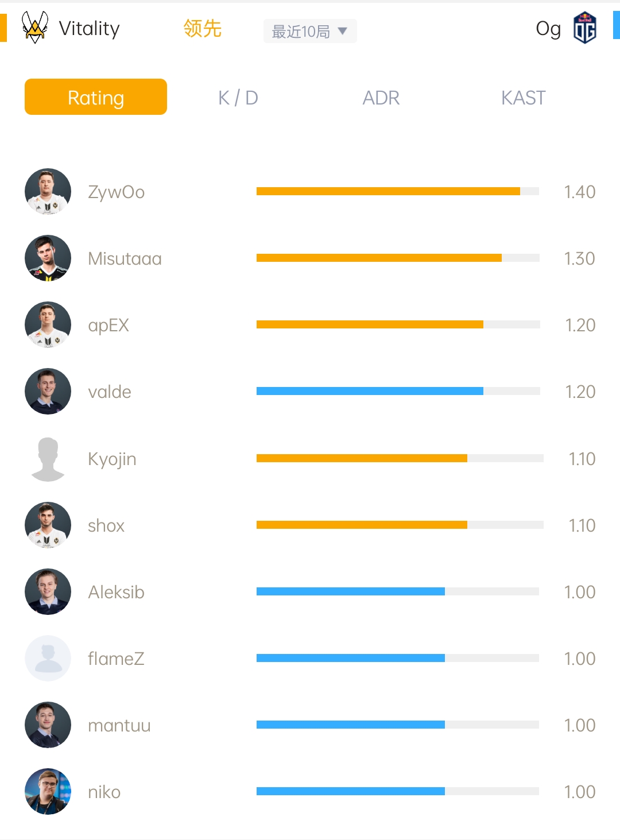Viewport: 620px width, 840px height.
Task: Click the OG team logo icon
Action: pos(585,28)
